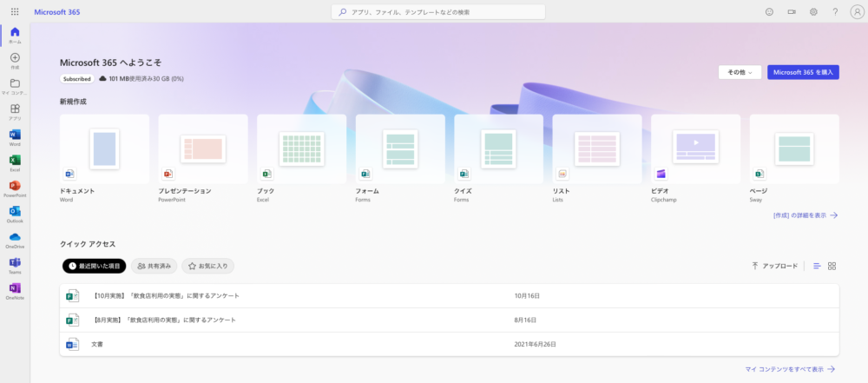Viewport: 868px width, 383px height.
Task: Open the app launcher waffle icon
Action: (15, 12)
